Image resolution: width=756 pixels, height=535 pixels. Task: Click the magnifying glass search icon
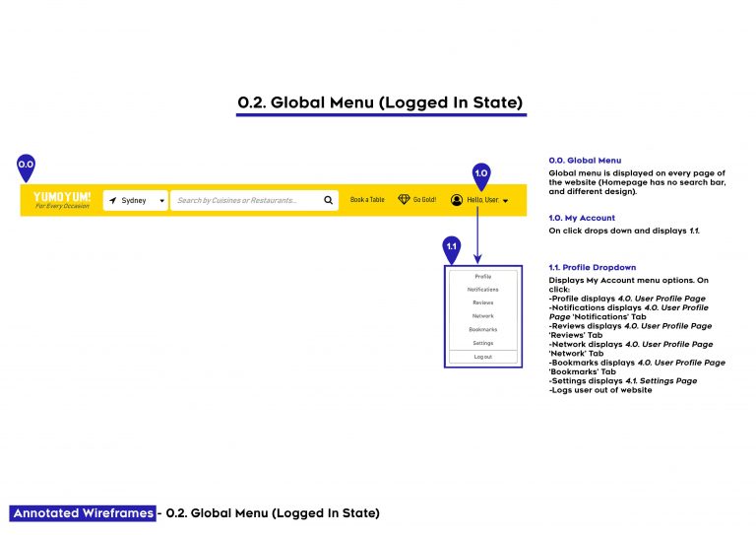tap(329, 200)
